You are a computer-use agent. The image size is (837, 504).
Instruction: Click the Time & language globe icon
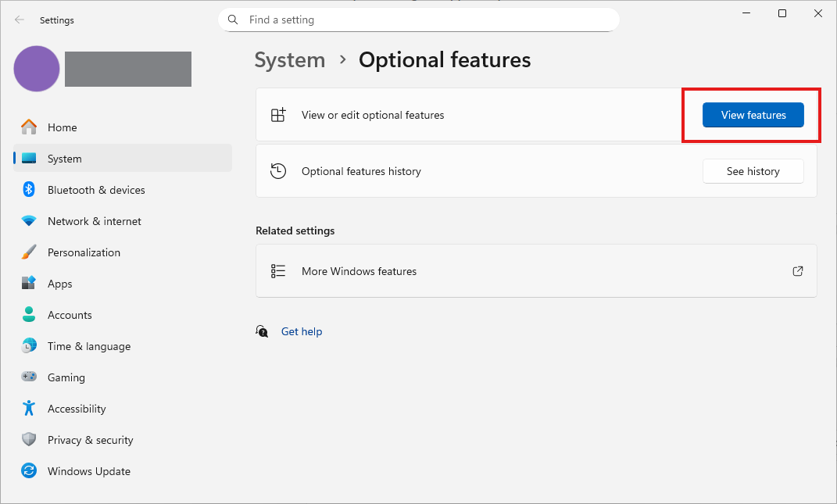(29, 346)
